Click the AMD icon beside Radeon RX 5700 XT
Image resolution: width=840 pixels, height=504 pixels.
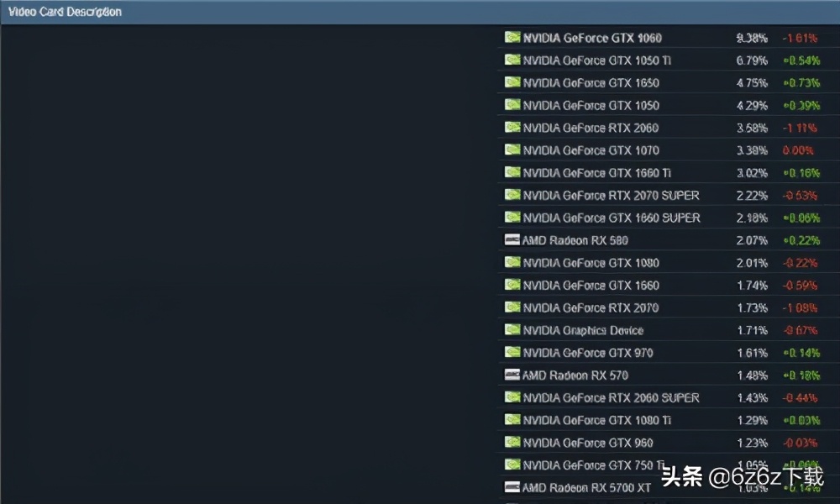pos(512,487)
